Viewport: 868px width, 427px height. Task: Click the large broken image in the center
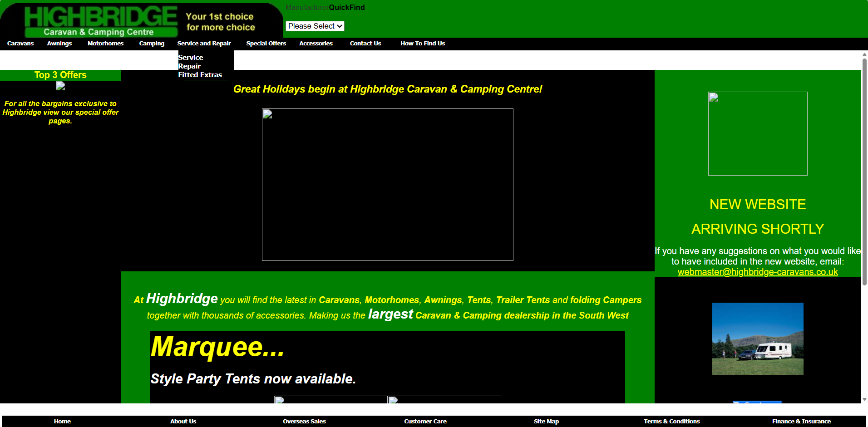coord(388,185)
